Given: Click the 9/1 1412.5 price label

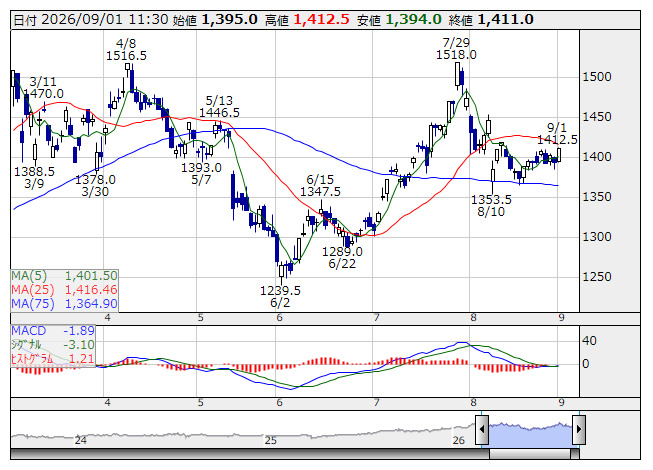Looking at the screenshot, I should (557, 134).
